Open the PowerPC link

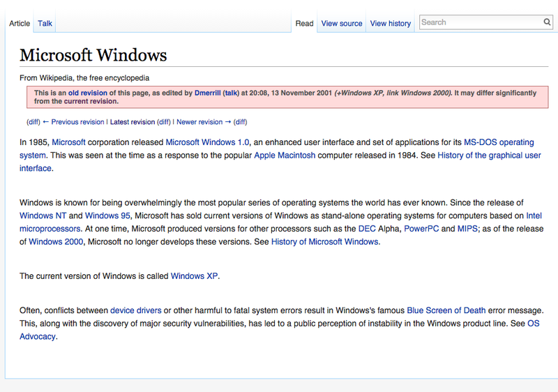pyautogui.click(x=421, y=229)
